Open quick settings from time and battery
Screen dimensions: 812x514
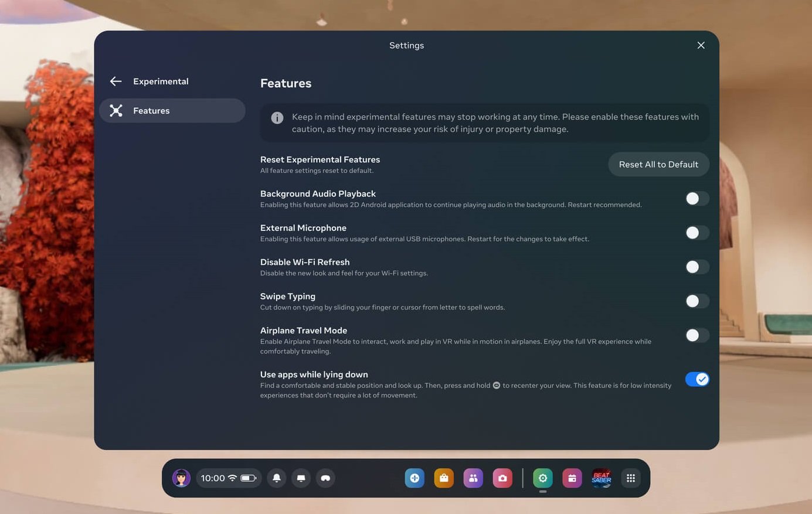coord(229,478)
